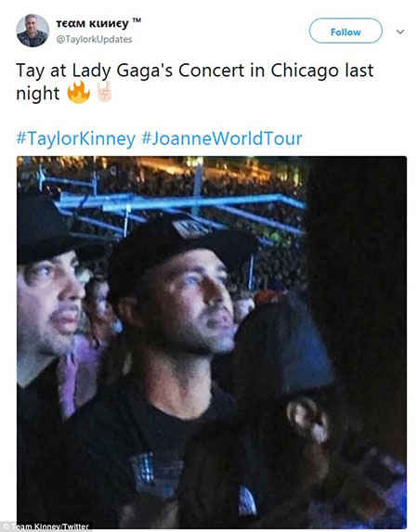Click the Team Kinney/Twitter photo credit

click(50, 527)
